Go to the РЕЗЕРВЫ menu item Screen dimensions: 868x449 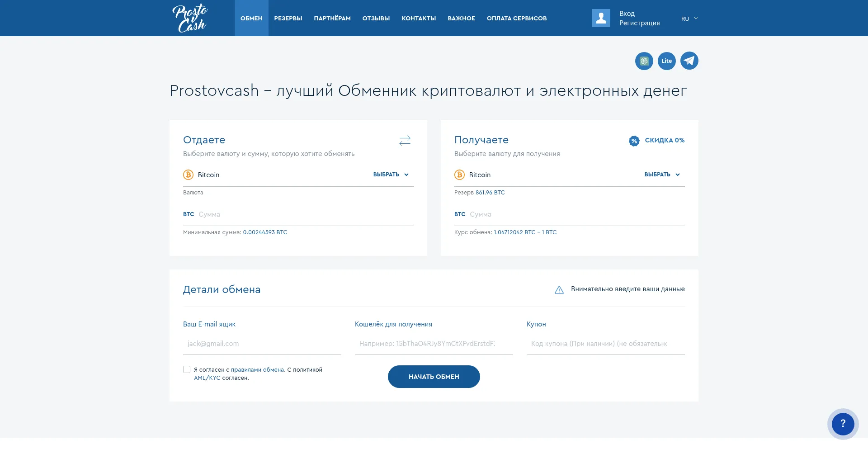[288, 18]
